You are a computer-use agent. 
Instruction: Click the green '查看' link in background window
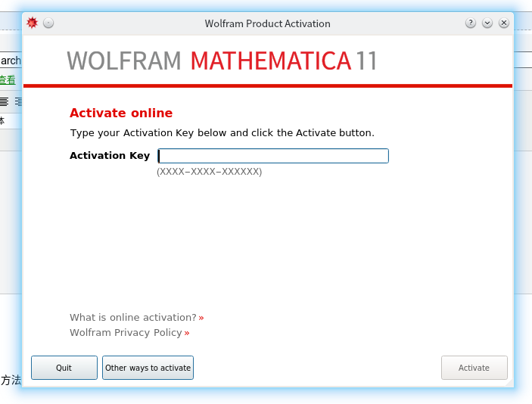pos(7,80)
